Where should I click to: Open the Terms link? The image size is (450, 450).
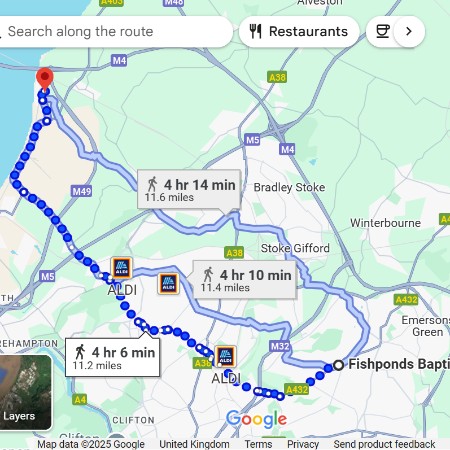pos(258,444)
